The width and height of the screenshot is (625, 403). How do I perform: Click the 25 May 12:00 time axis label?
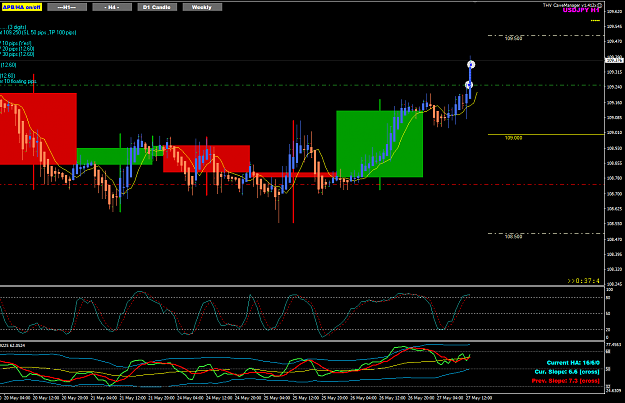(x=306, y=398)
